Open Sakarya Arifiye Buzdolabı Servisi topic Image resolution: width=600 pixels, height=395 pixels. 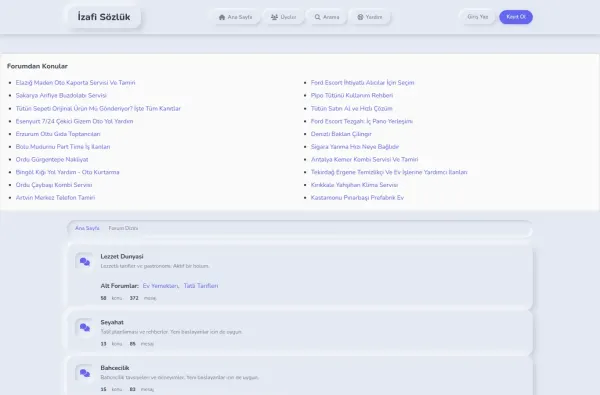(x=61, y=95)
